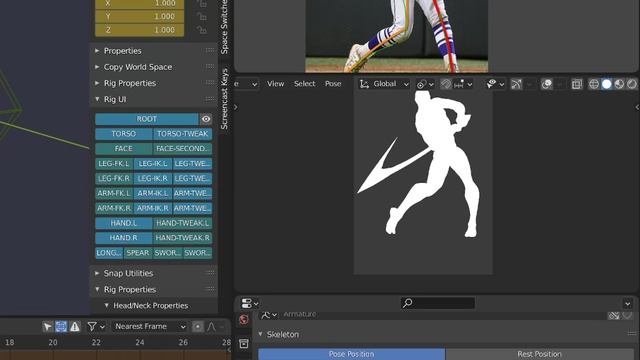Toggle ROOT layer visibility eye icon
The image size is (640, 360).
pyautogui.click(x=206, y=119)
